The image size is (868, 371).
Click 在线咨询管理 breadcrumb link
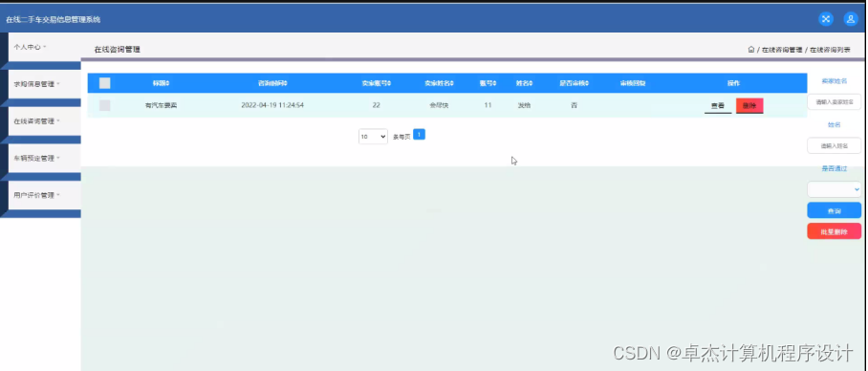click(x=782, y=50)
